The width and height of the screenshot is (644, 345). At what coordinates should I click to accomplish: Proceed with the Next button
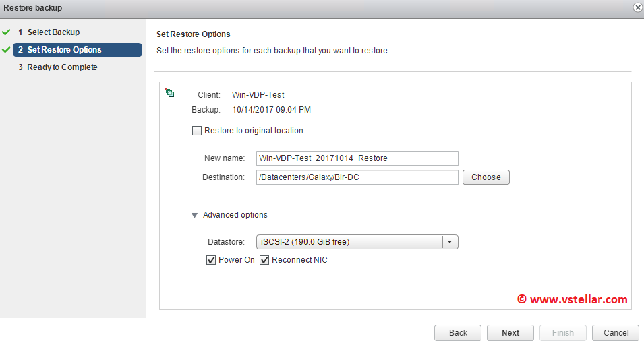(x=510, y=333)
